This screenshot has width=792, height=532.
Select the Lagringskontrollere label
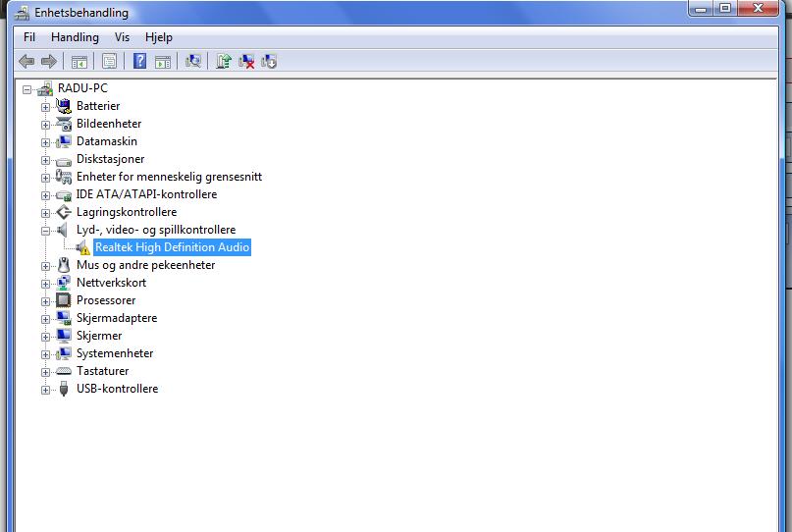tap(127, 212)
